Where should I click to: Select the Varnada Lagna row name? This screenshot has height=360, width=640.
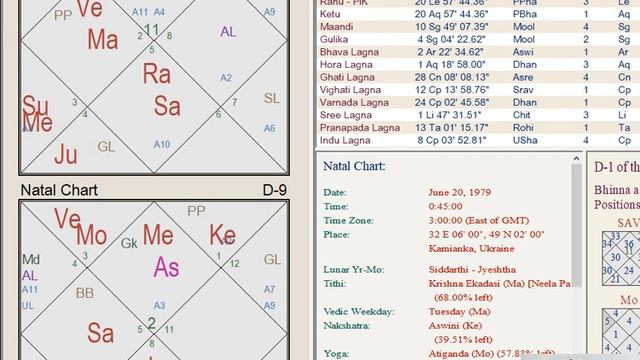pyautogui.click(x=354, y=102)
